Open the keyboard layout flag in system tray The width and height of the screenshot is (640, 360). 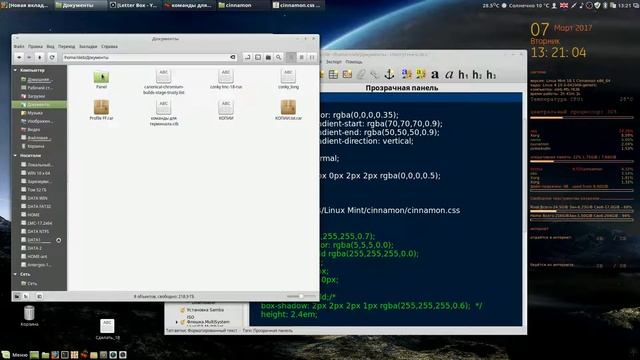point(564,5)
